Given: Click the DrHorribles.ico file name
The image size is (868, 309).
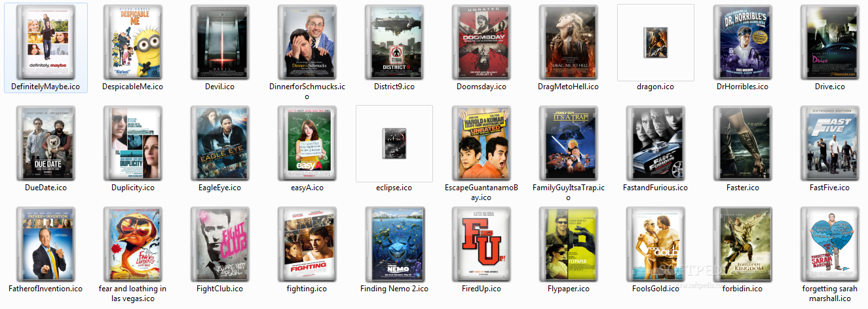Looking at the screenshot, I should click(743, 87).
